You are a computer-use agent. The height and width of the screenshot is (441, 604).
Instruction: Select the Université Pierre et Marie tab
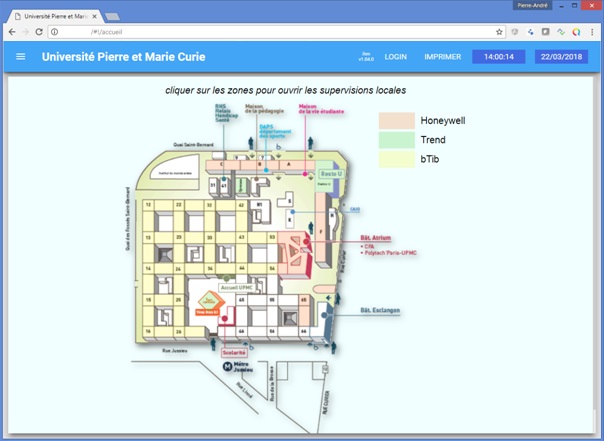(x=56, y=17)
